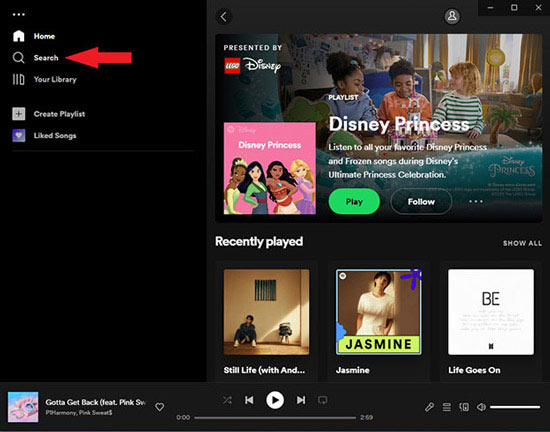The image size is (550, 432).
Task: Click 'Jasmine' card title
Action: pyautogui.click(x=353, y=370)
